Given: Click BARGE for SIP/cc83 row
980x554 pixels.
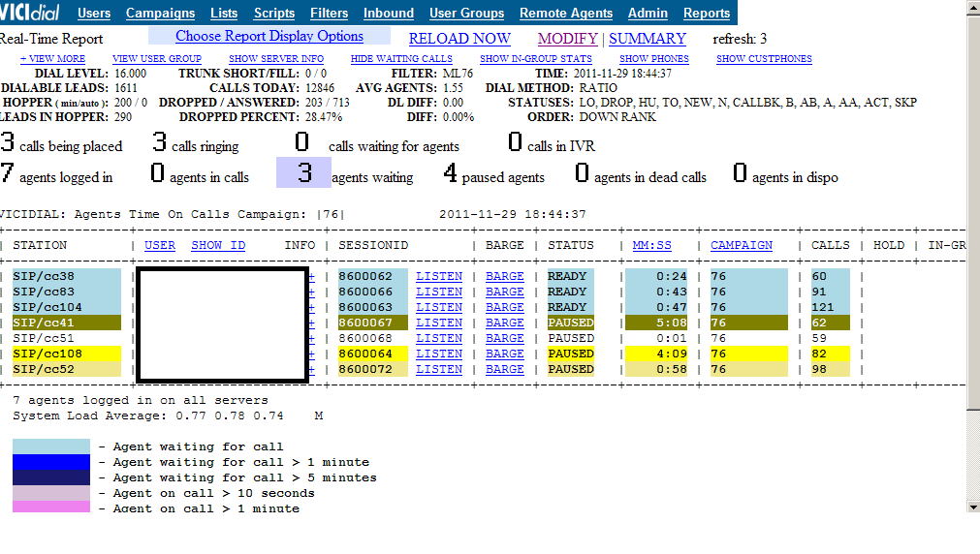Looking at the screenshot, I should click(x=505, y=292).
